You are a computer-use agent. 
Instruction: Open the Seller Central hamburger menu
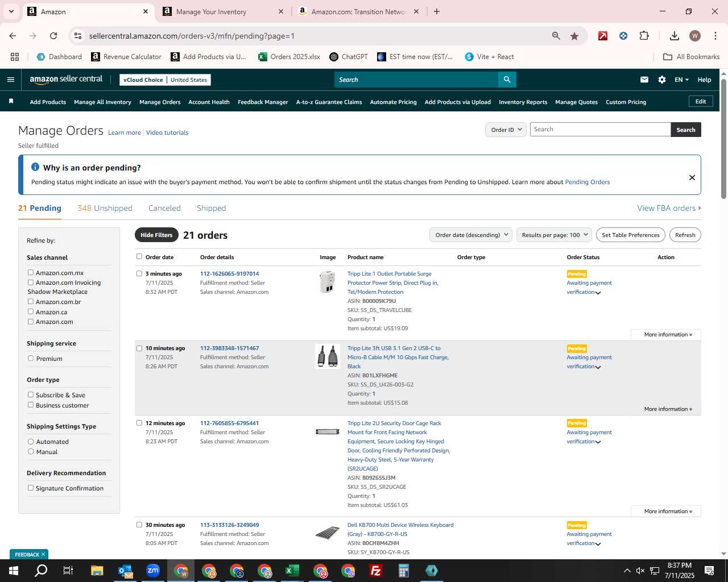coord(10,80)
